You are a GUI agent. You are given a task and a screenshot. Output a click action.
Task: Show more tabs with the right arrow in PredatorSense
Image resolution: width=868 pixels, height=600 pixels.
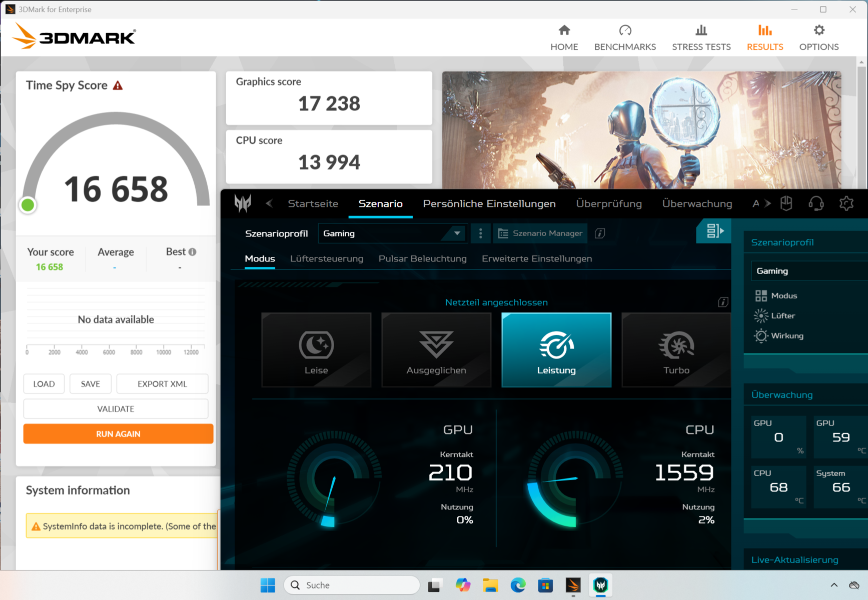tap(767, 203)
